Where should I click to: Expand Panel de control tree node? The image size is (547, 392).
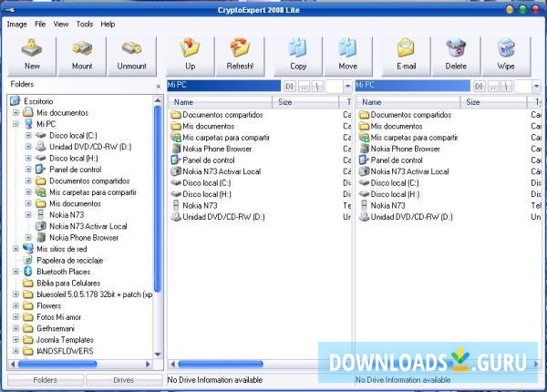coord(28,170)
